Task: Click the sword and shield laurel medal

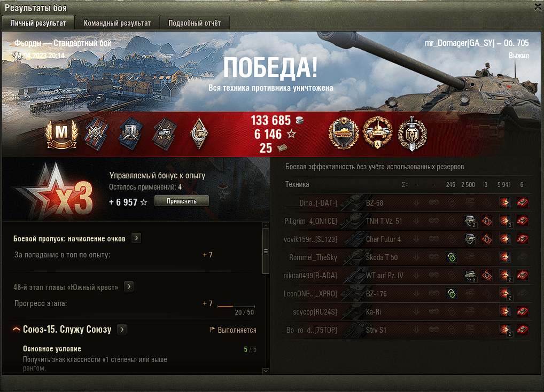Action: (x=412, y=134)
